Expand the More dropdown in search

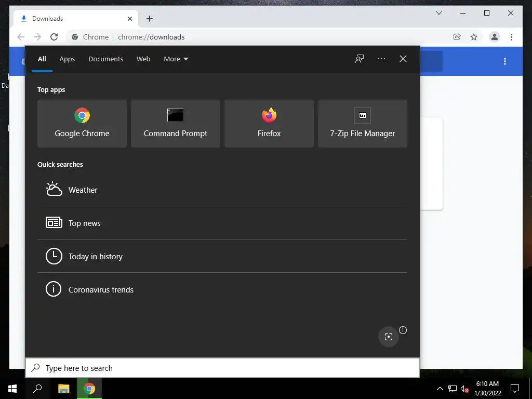(x=176, y=59)
